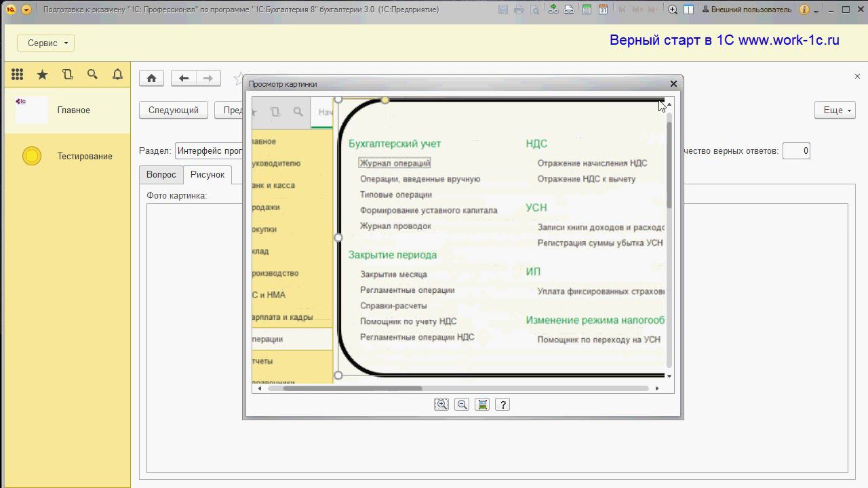Click Справки-расчеты in the picture
The image size is (868, 488).
(x=393, y=306)
